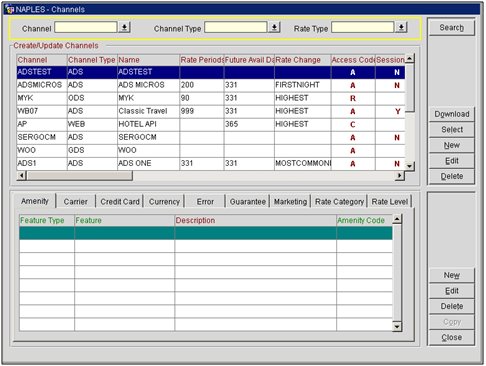Viewport: 486px width, 366px height.
Task: Switch to the Rate Level tab
Action: coord(390,202)
